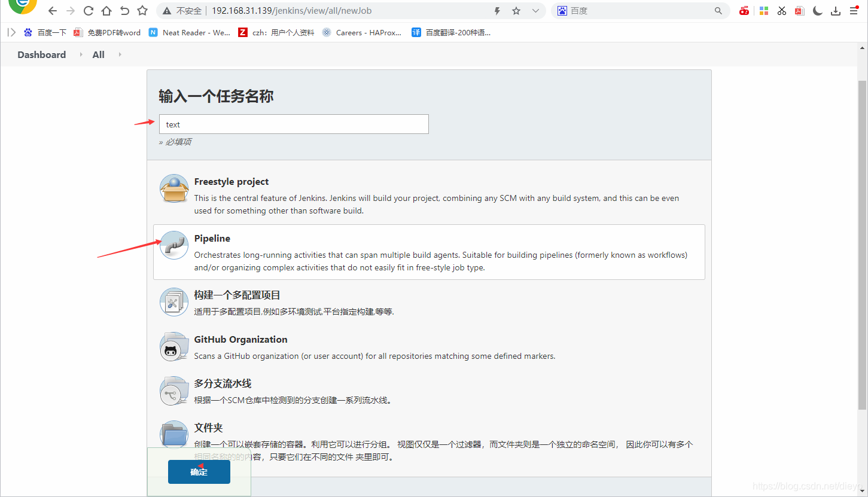The height and width of the screenshot is (497, 868).
Task: Click the 构建一个多配置项目 icon
Action: click(x=173, y=302)
